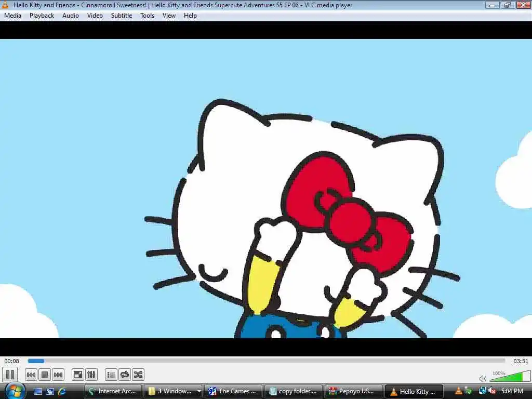Open the Video menu
532x399 pixels.
(x=95, y=16)
